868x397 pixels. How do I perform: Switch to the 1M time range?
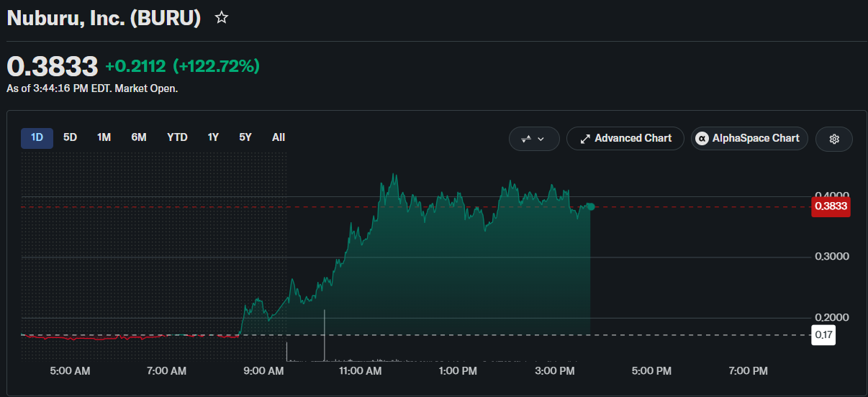click(x=104, y=137)
